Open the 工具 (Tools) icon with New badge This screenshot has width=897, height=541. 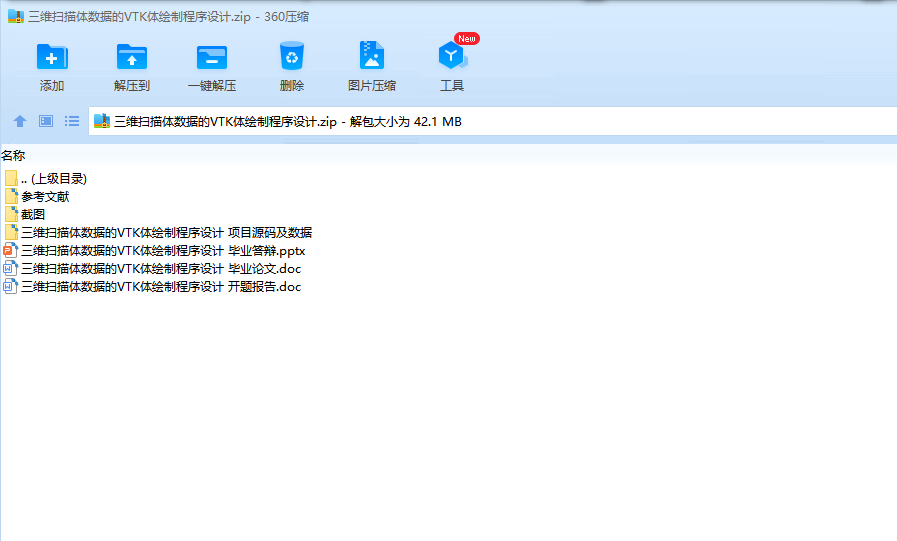click(x=452, y=55)
